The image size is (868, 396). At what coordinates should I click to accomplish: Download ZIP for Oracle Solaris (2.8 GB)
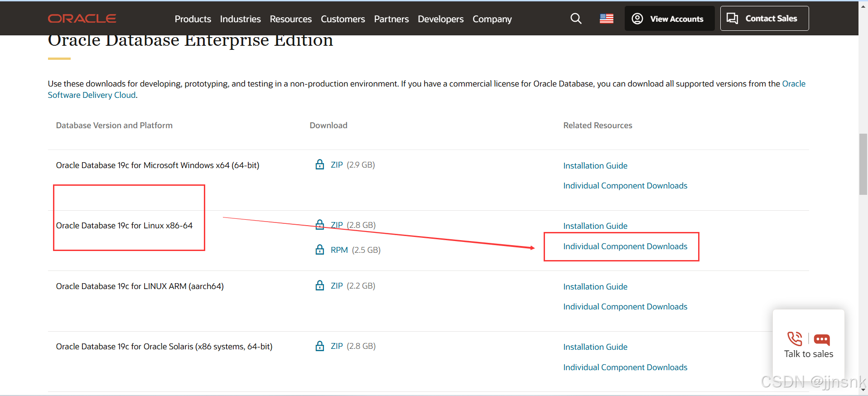(x=337, y=346)
